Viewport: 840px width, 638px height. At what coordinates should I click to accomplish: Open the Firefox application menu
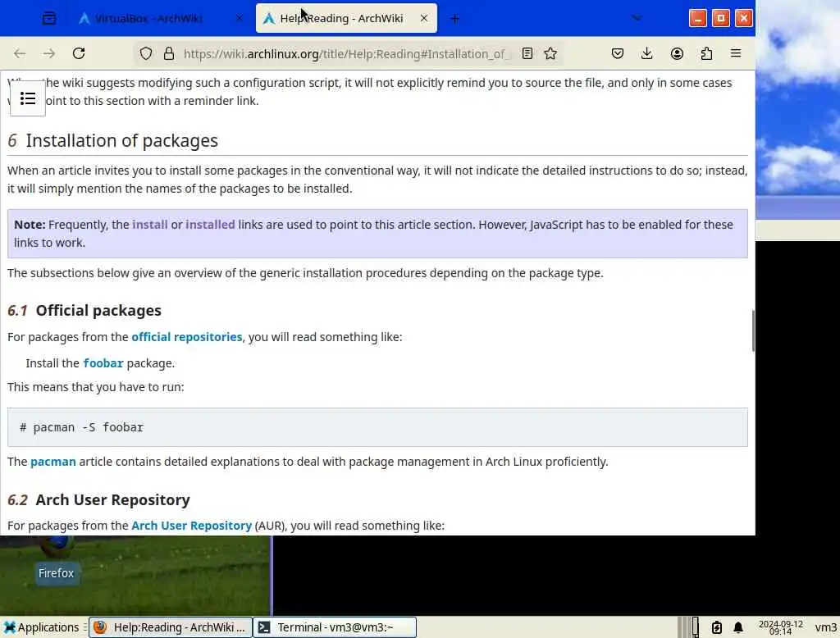(736, 53)
